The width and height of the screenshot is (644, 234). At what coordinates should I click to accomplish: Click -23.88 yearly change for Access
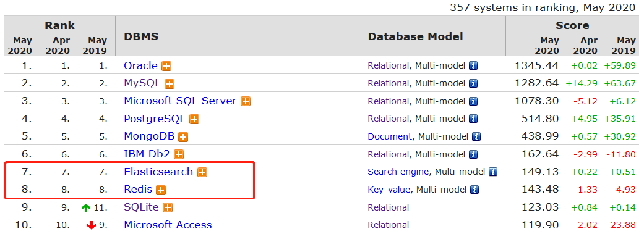[620, 225]
